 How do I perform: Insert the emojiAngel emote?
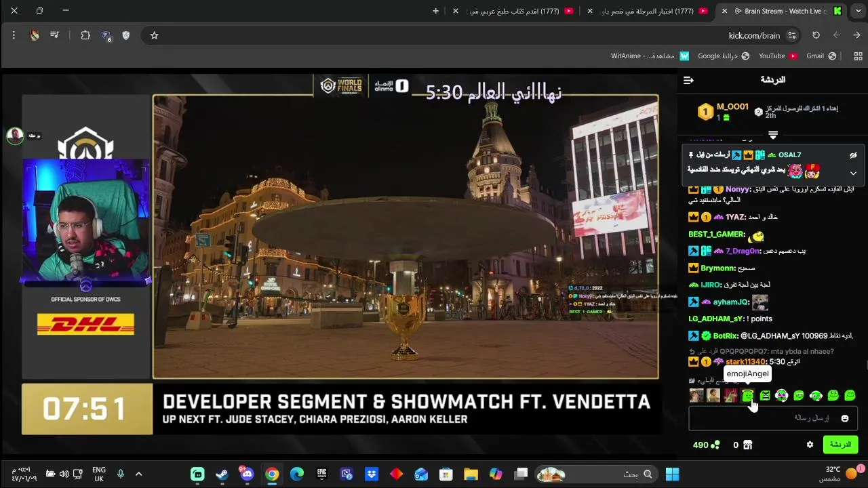747,396
